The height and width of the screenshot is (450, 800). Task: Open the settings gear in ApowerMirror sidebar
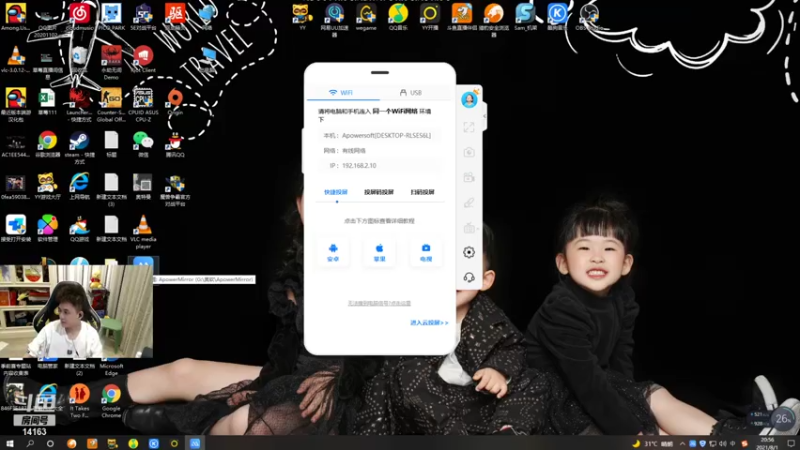[x=468, y=253]
